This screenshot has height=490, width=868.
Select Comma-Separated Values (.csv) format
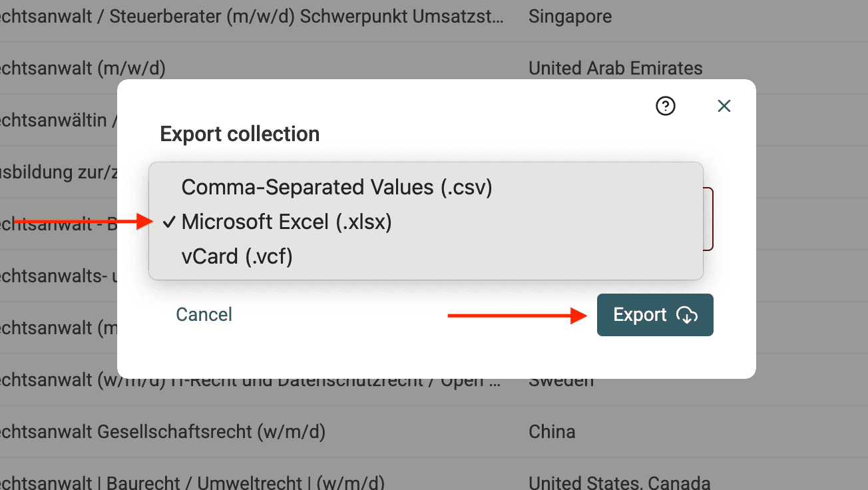point(337,187)
